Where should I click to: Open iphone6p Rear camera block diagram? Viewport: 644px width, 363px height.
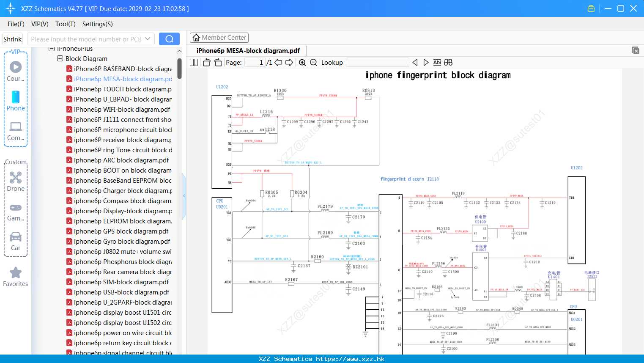coord(119,272)
